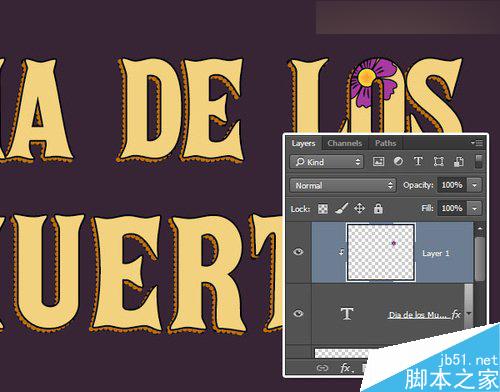Image resolution: width=500 pixels, height=392 pixels.
Task: Click the purple flower on the canvas
Action: pyautogui.click(x=373, y=82)
